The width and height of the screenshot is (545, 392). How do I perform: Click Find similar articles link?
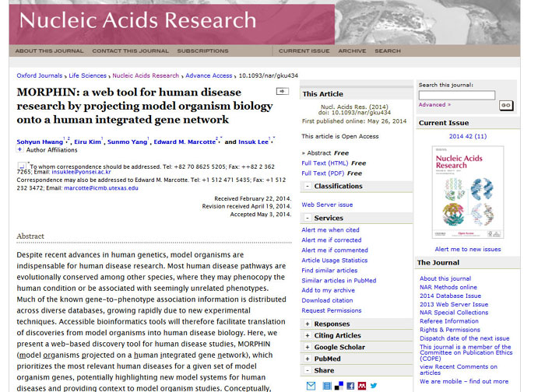point(329,270)
